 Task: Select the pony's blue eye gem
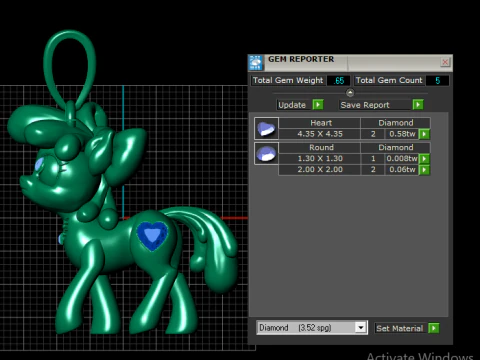[39, 164]
